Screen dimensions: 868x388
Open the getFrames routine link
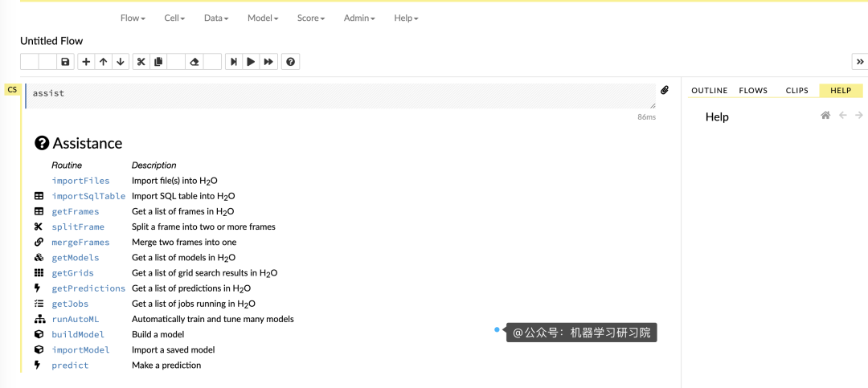(x=76, y=211)
